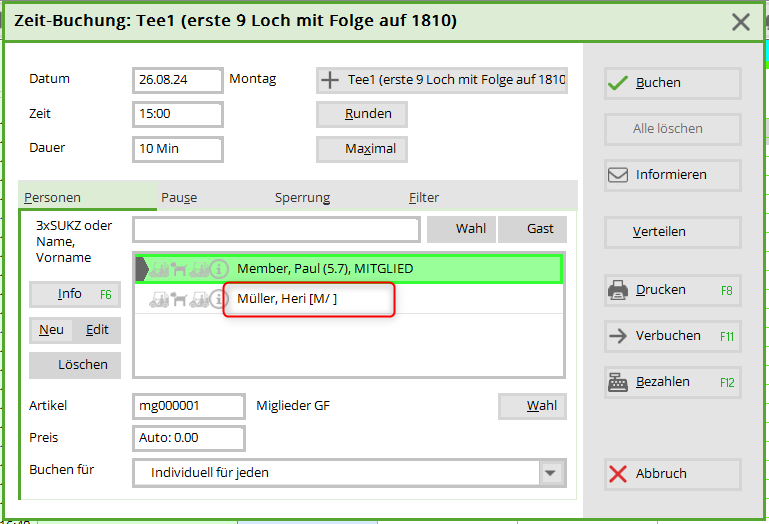Select row Member, Paul (5.7), MITGLIED
Screen dimensions: 769x524
[349, 269]
